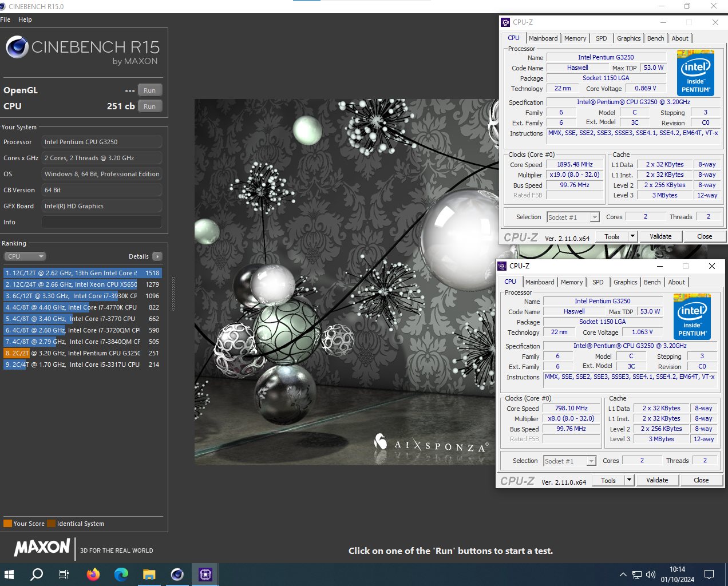Open About tab in upper CPU-Z
Viewport: 728px width, 586px height.
click(x=680, y=38)
